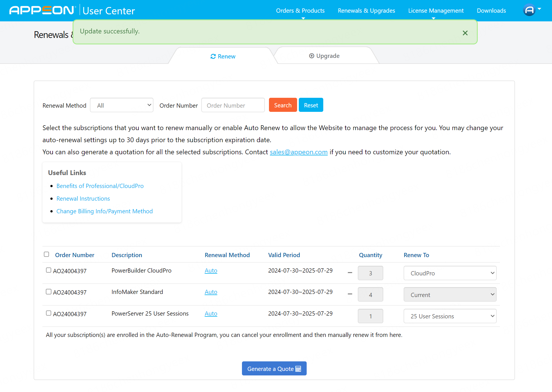Click quantity field showing 1
552x392 pixels.
tap(370, 316)
